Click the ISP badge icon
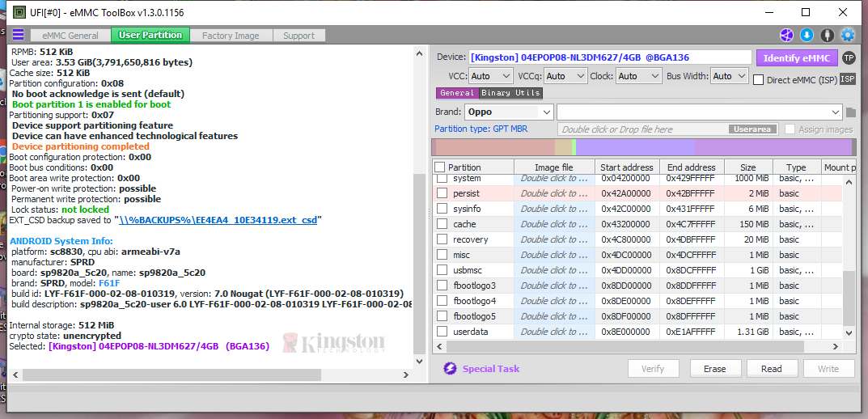The width and height of the screenshot is (868, 419). coord(848,78)
